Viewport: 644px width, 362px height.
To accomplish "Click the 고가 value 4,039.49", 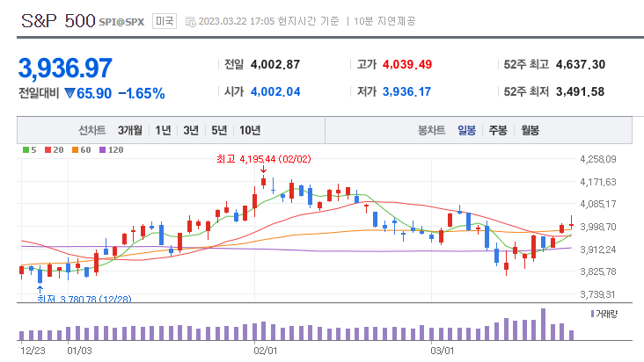I will pyautogui.click(x=407, y=64).
